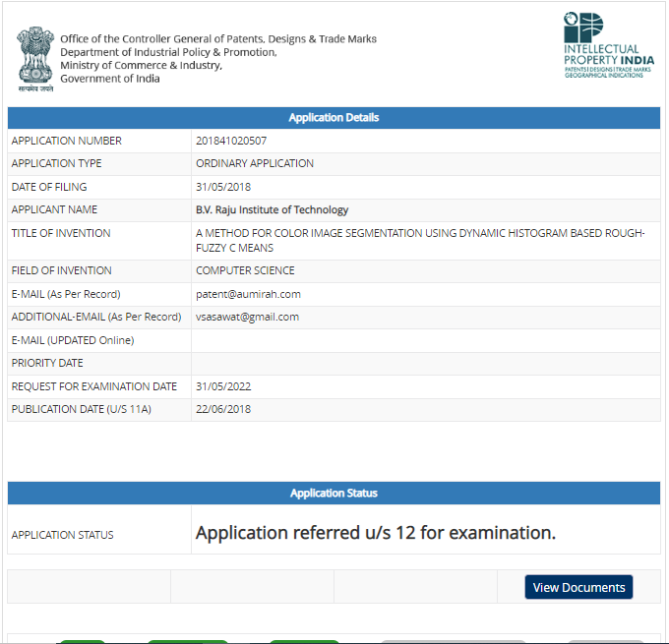Image resolution: width=669 pixels, height=644 pixels.
Task: Click the Intellectual Property India logo
Action: click(609, 45)
